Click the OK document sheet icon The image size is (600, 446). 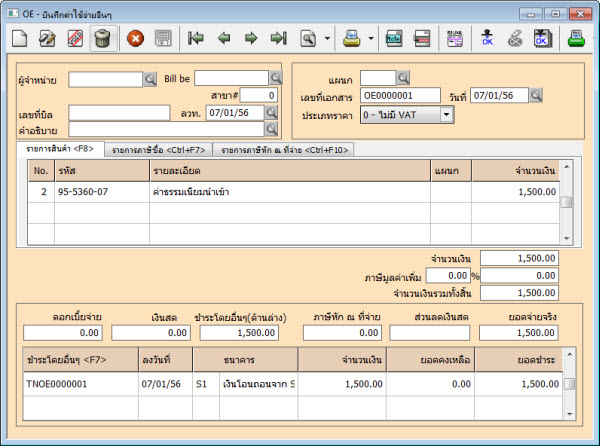(543, 38)
